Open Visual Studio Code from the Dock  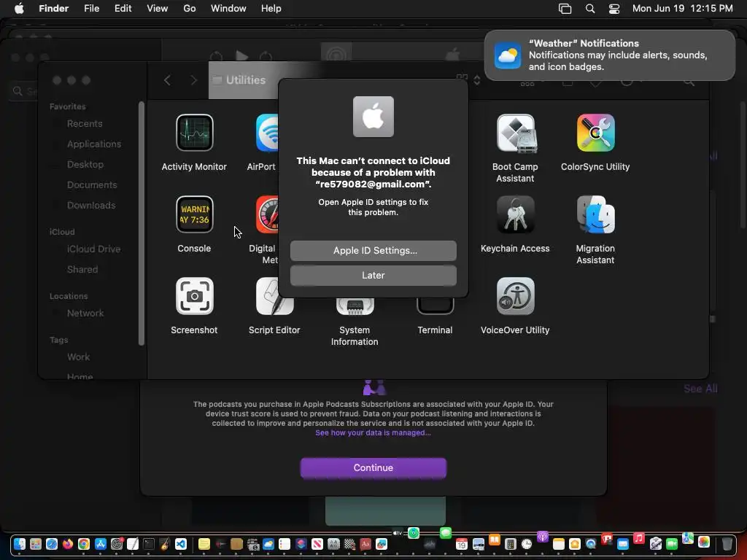[181, 544]
